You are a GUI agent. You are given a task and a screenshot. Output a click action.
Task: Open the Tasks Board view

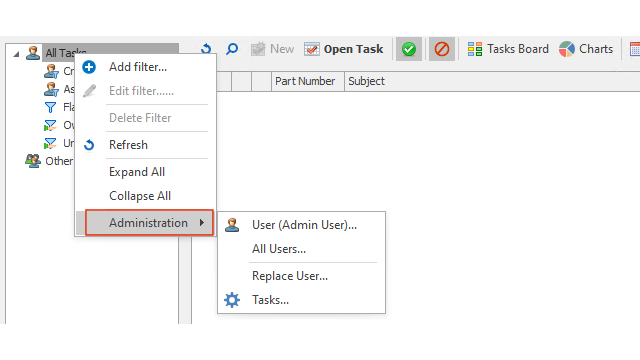point(508,49)
